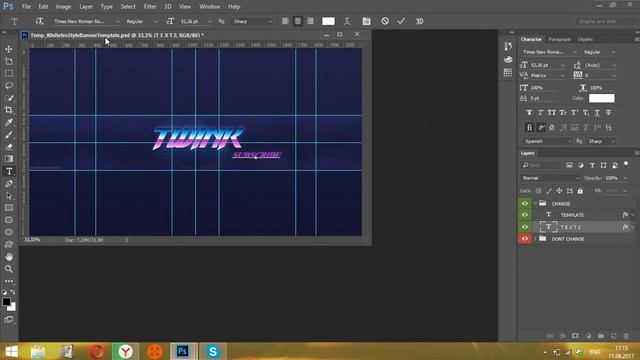The height and width of the screenshot is (360, 640).
Task: Toggle visibility of DONT CHANGE group
Action: point(525,239)
